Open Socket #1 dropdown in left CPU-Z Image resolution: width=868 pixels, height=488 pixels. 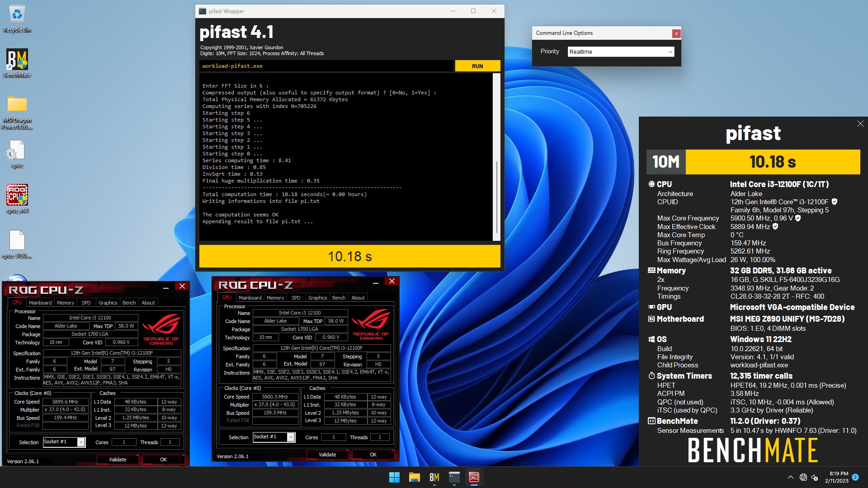[81, 442]
